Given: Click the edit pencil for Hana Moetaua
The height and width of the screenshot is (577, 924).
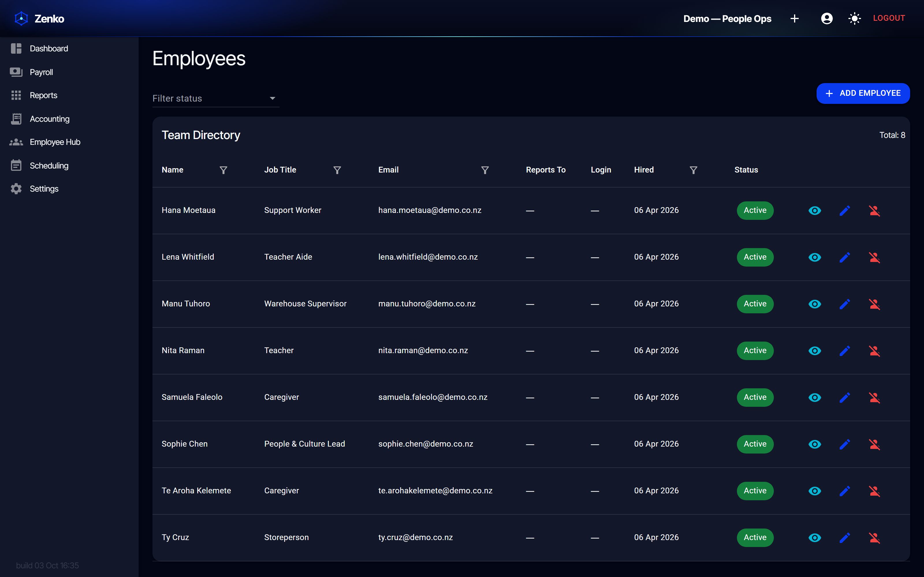Looking at the screenshot, I should (x=845, y=210).
